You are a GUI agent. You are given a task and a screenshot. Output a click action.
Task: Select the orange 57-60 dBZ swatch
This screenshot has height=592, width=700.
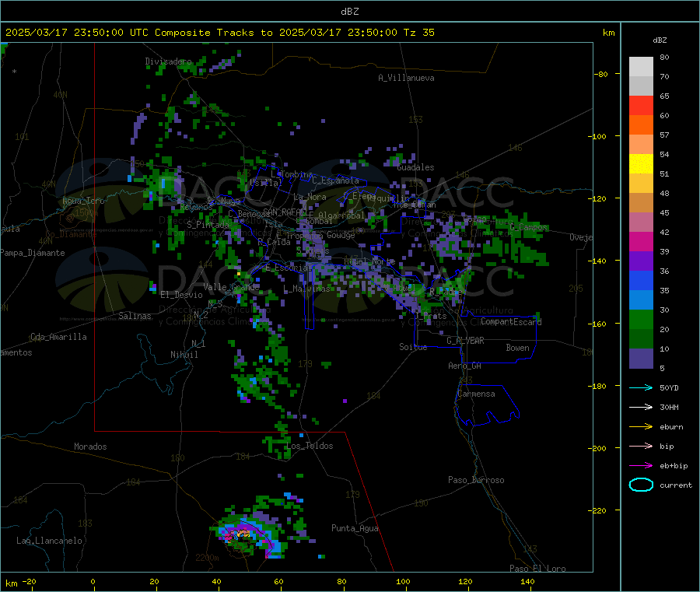(x=641, y=125)
